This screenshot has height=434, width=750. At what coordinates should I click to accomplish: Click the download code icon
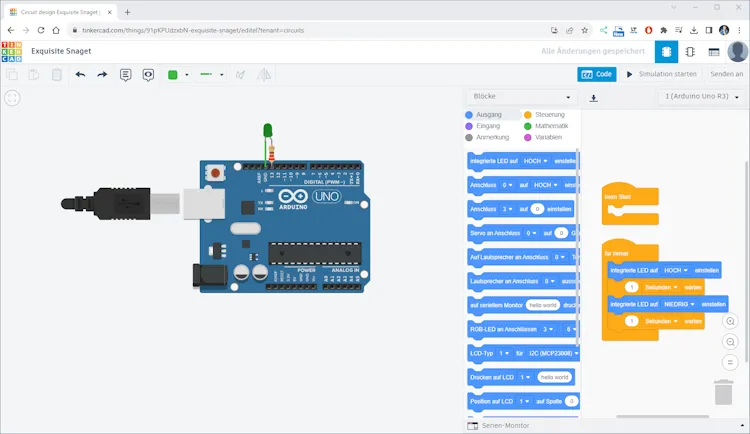point(594,98)
